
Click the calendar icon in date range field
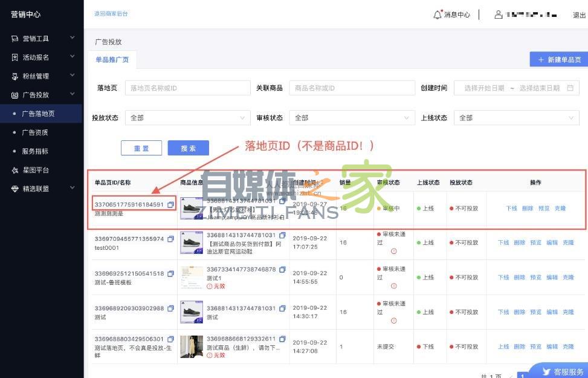coord(570,88)
